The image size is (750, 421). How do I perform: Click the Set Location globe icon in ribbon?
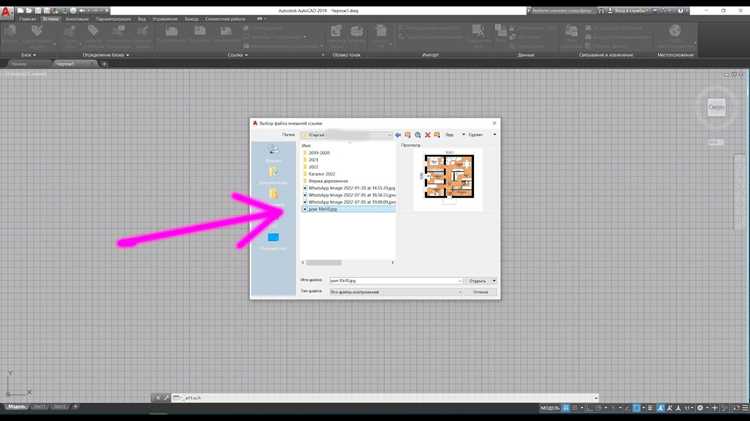click(675, 33)
